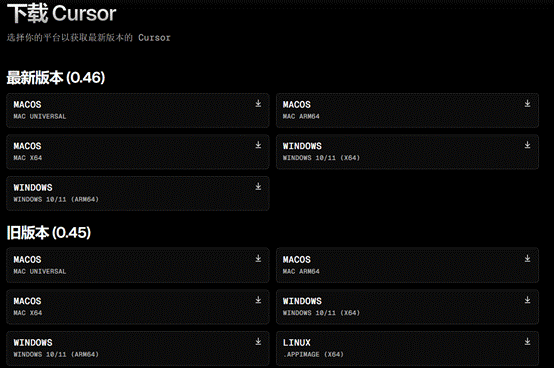554x368 pixels.
Task: Select the LINUX .AppImage (X64) card
Action: coord(407,348)
